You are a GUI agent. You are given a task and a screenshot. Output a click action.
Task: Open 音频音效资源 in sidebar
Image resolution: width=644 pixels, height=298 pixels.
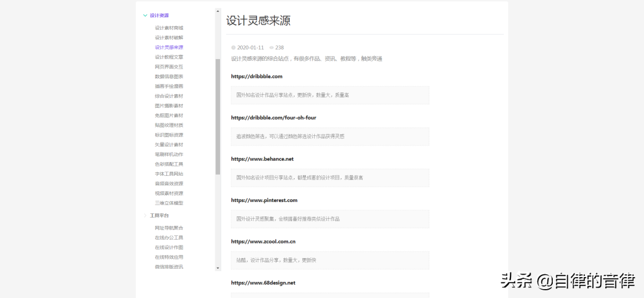pyautogui.click(x=169, y=184)
